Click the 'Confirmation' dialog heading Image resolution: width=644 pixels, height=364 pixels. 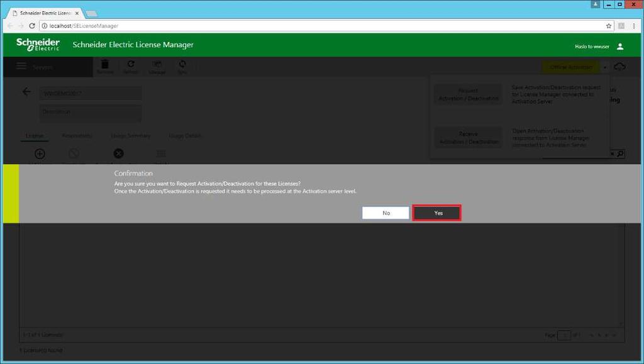click(x=133, y=174)
